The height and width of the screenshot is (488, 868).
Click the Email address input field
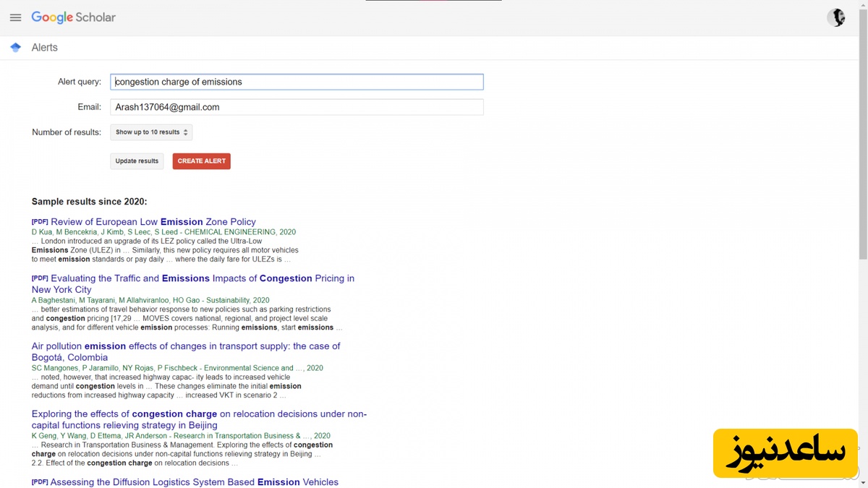tap(297, 107)
